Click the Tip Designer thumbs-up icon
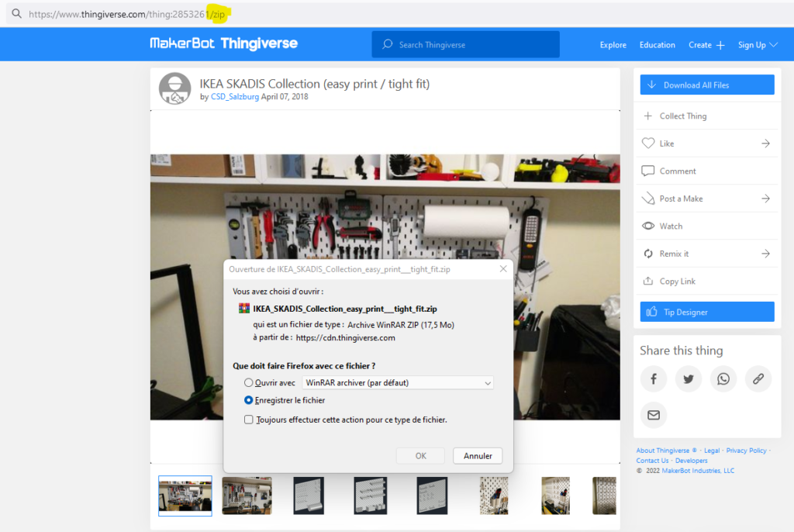794x532 pixels. click(651, 312)
